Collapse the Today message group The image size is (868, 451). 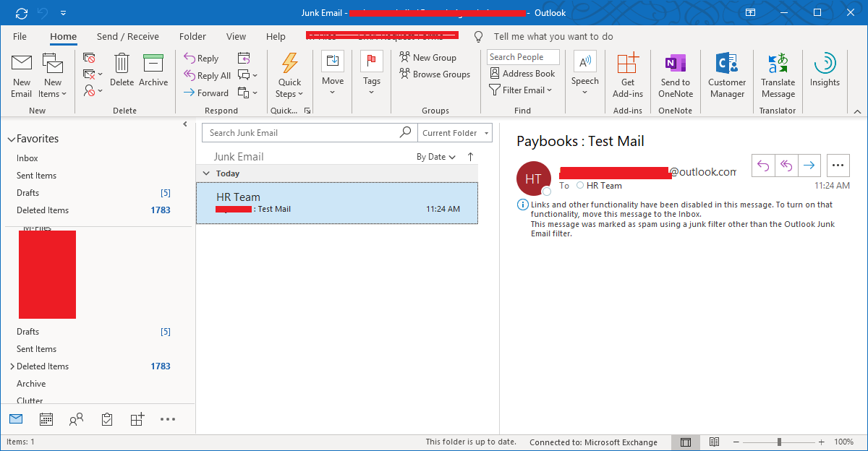pyautogui.click(x=206, y=173)
